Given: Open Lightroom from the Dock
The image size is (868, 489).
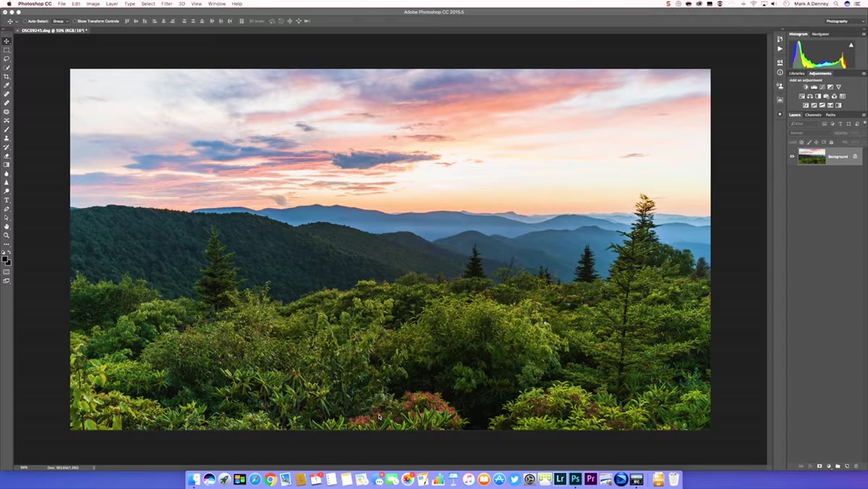Looking at the screenshot, I should click(561, 479).
